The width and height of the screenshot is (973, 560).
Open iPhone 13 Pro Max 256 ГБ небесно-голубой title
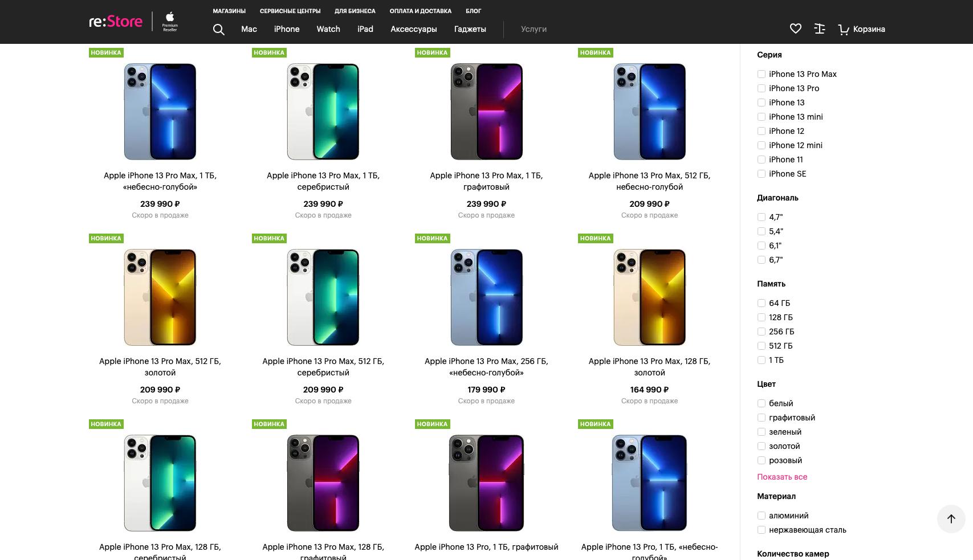[x=486, y=367]
